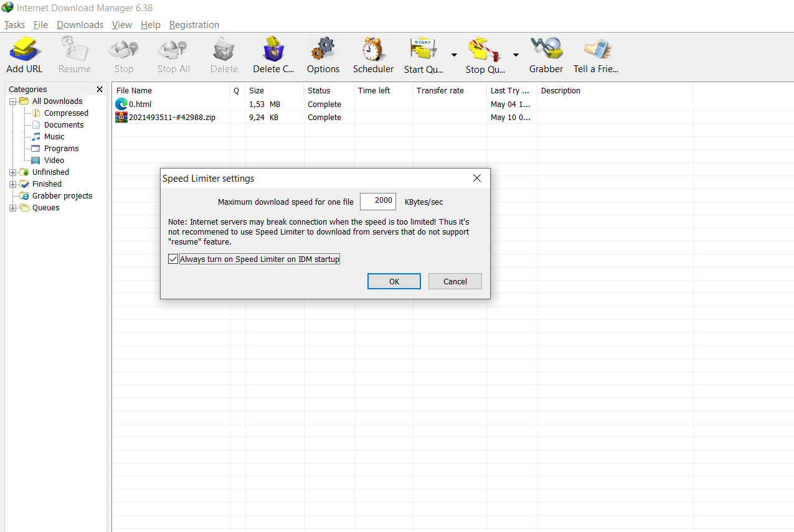Sort by Transfer rate column header

450,91
